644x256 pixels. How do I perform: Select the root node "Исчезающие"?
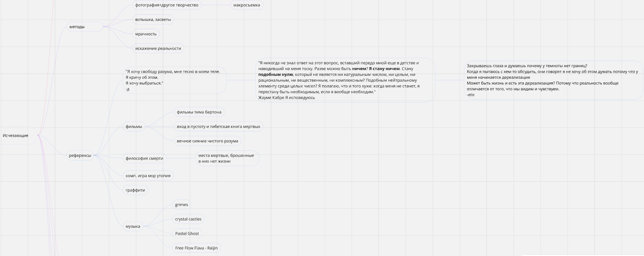[15, 136]
